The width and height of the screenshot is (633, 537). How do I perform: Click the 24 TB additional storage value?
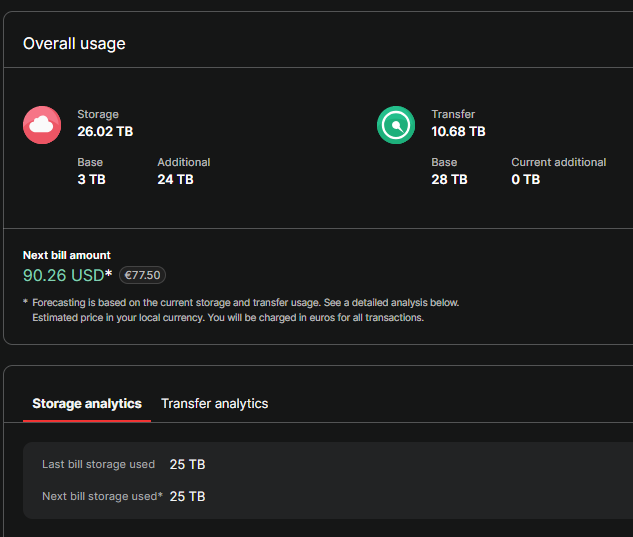point(175,179)
